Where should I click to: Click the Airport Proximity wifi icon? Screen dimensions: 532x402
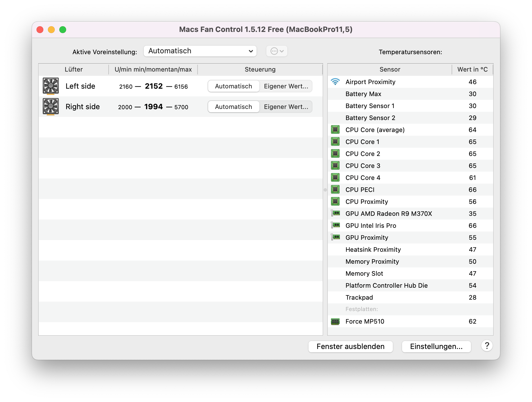click(x=335, y=82)
